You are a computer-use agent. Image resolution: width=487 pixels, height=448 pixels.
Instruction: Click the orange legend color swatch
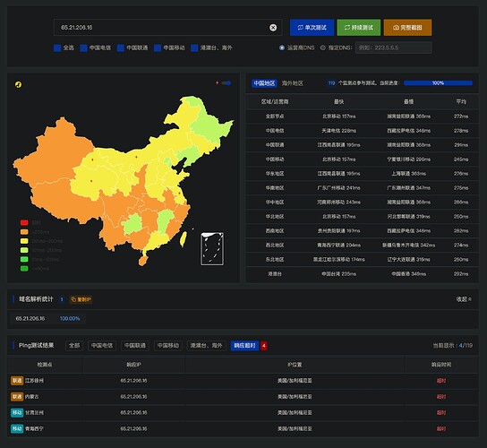[24, 232]
